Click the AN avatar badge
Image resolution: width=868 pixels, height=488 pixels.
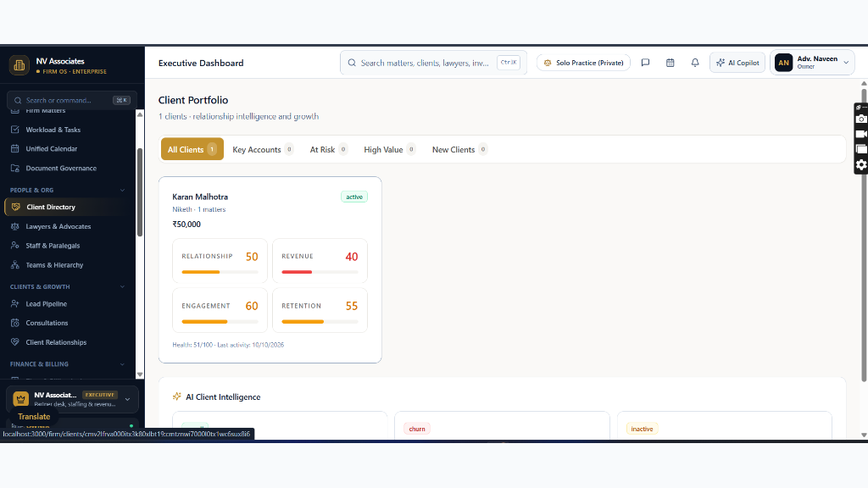coord(784,63)
